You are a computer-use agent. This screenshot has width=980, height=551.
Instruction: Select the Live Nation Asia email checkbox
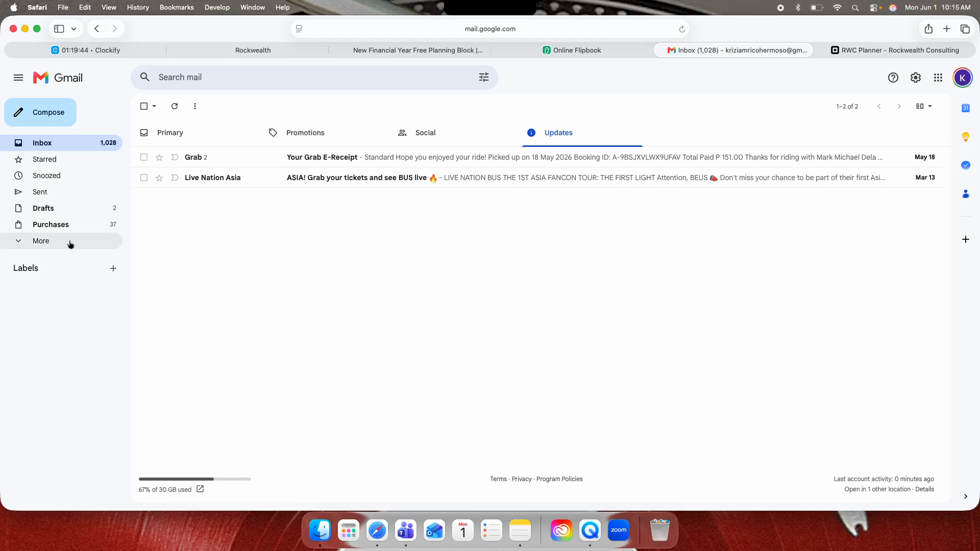coord(144,178)
